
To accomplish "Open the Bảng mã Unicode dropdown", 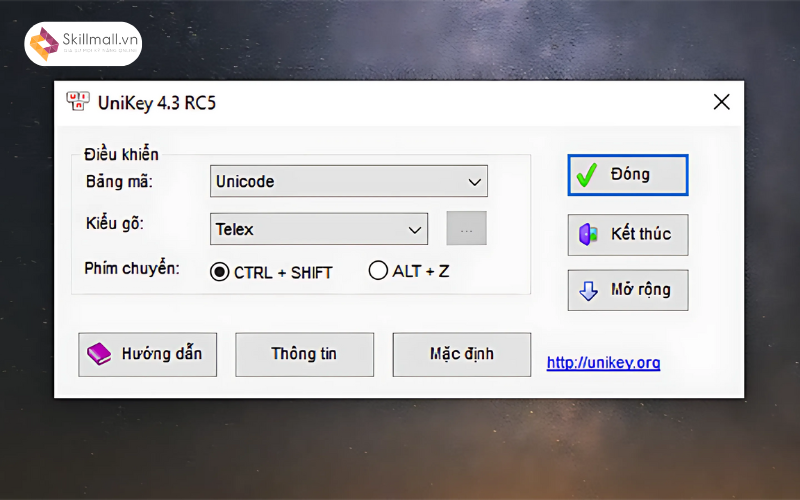I will [349, 181].
